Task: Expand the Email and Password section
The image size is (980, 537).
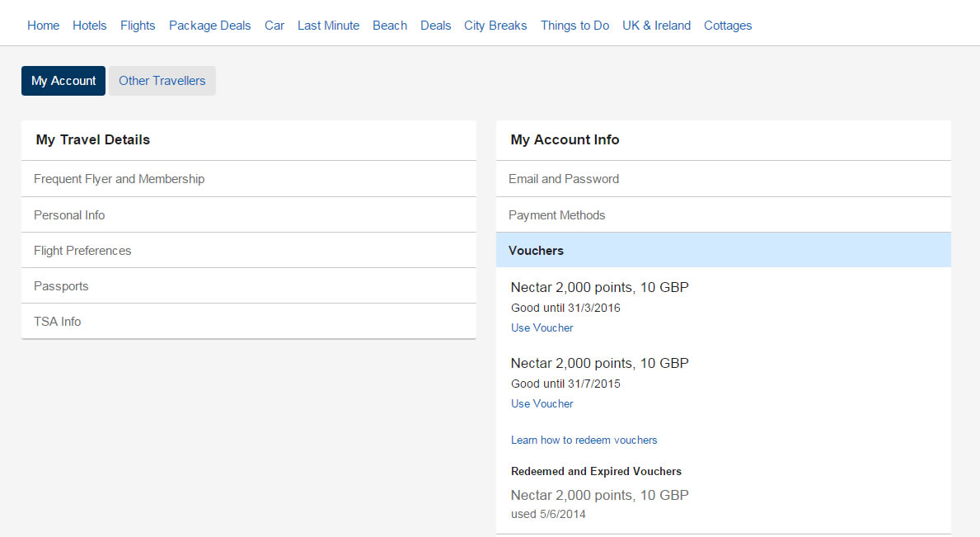Action: coord(563,179)
